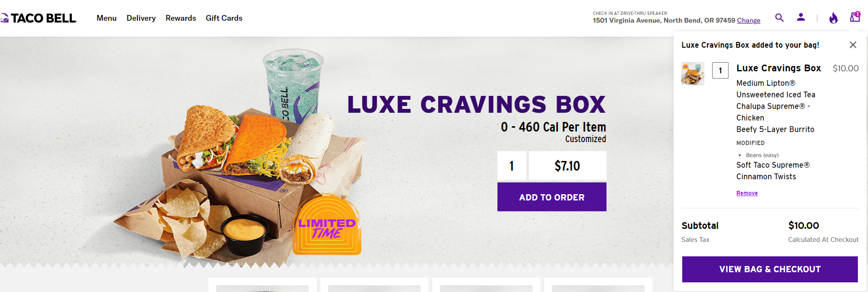
Task: Open the Delivery navigation item
Action: [141, 18]
